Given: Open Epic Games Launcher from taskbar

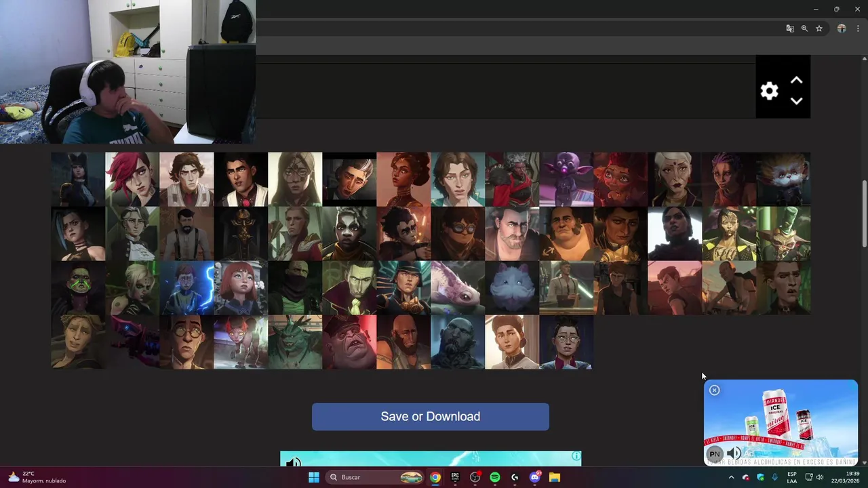Looking at the screenshot, I should [x=455, y=477].
